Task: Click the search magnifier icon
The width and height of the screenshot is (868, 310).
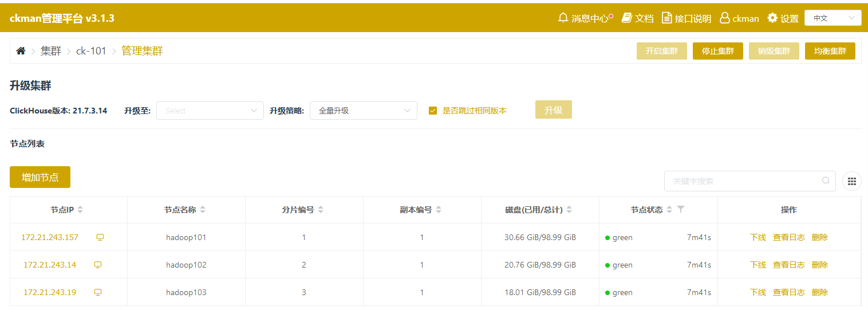Action: tap(826, 180)
